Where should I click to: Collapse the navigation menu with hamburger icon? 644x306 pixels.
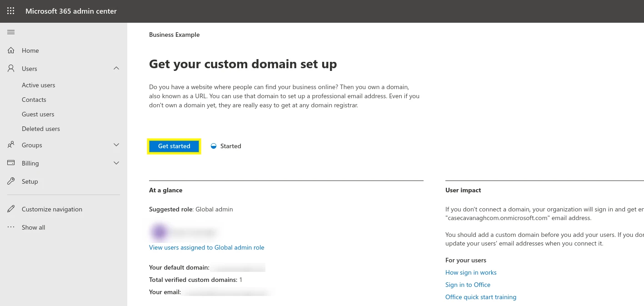tap(11, 32)
